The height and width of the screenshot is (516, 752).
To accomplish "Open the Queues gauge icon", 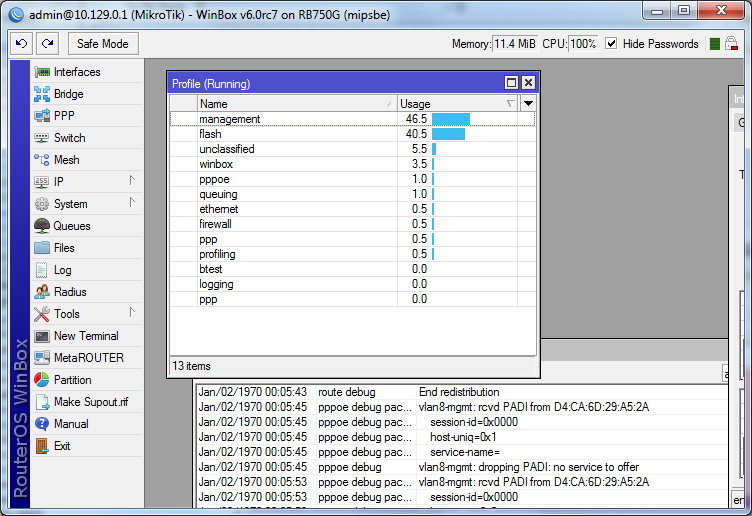I will pos(42,226).
